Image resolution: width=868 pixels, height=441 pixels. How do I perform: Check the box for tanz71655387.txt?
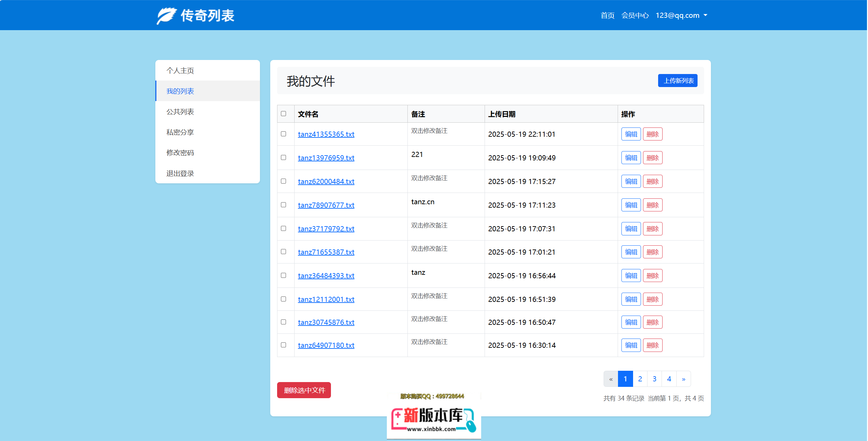tap(284, 252)
